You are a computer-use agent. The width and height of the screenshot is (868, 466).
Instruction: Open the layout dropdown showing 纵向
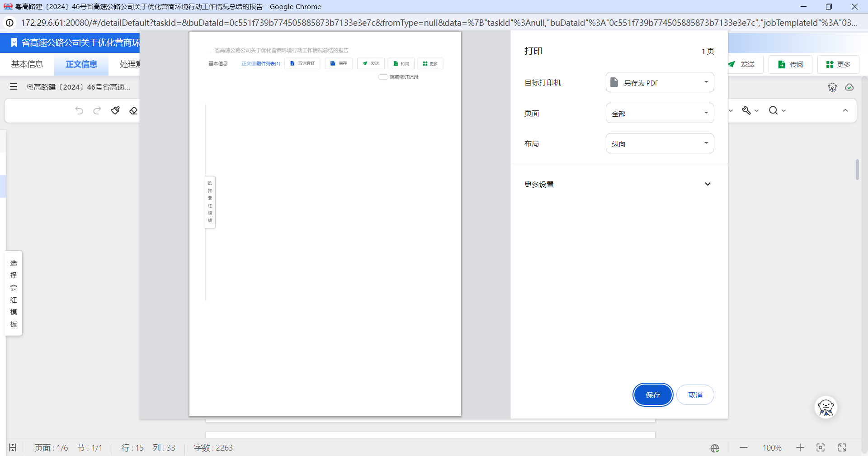(660, 143)
